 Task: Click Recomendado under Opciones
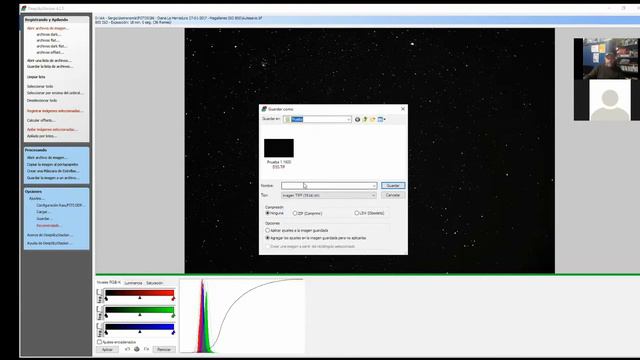pos(49,226)
